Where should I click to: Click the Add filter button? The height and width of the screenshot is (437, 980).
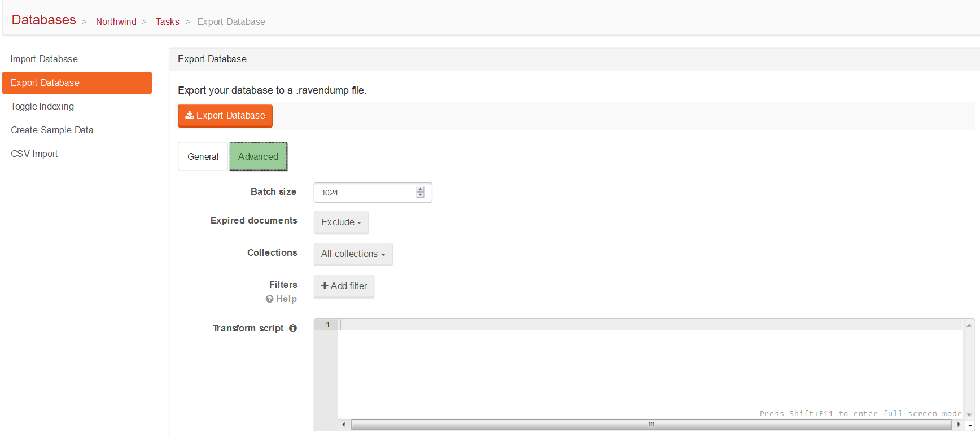pos(344,286)
